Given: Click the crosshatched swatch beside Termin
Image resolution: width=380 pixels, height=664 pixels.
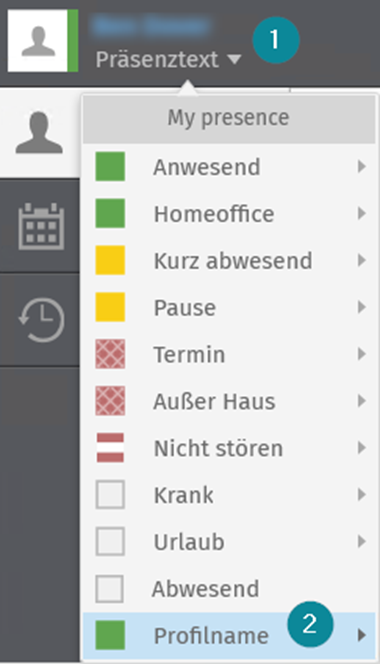Looking at the screenshot, I should click(x=110, y=354).
